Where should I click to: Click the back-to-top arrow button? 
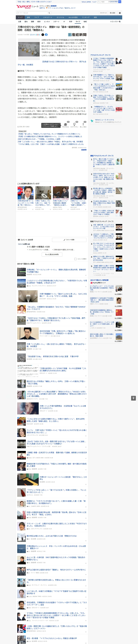point(133,398)
